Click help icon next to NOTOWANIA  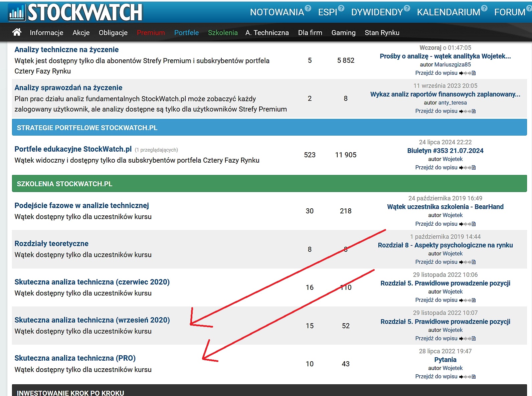(x=308, y=8)
